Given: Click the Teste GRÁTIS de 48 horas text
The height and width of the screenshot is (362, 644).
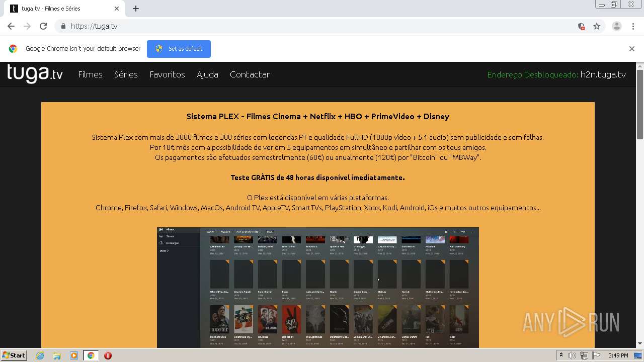Looking at the screenshot, I should 318,177.
